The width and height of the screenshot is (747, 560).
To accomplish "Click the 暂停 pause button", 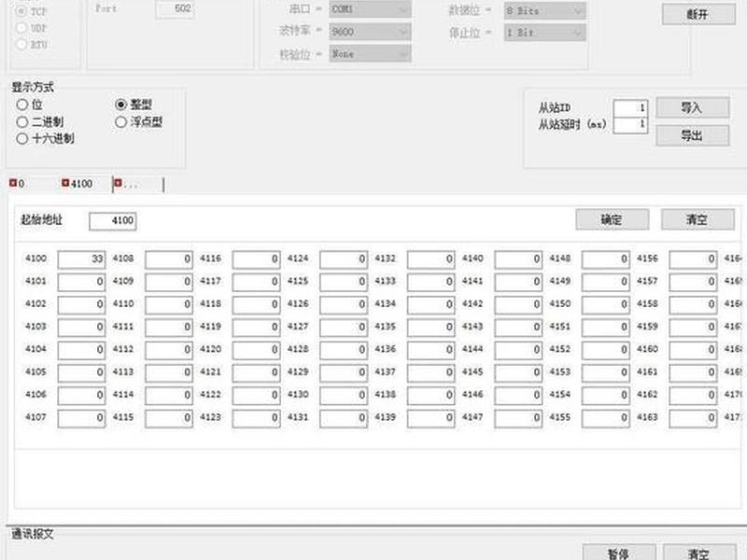I will click(x=619, y=553).
